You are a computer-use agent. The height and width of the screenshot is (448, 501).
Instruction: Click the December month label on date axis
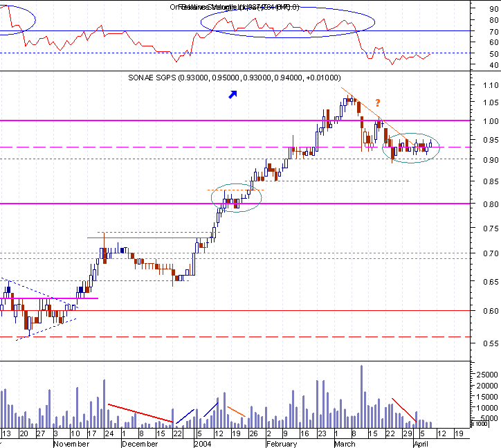140,444
